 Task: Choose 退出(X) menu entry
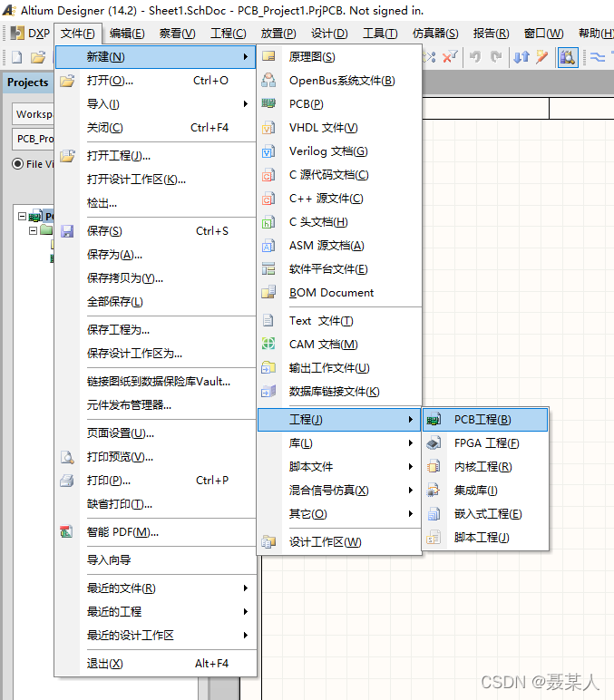[x=156, y=664]
